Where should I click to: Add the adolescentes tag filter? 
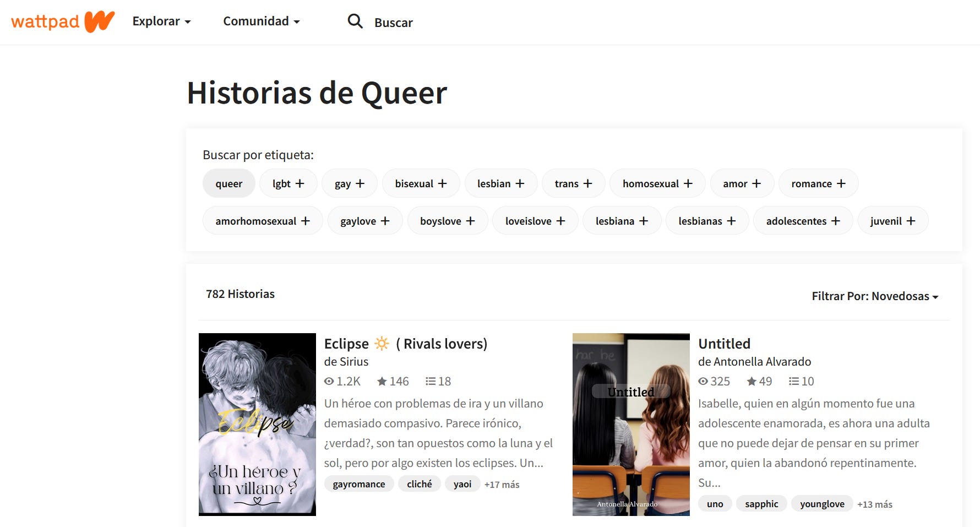(x=803, y=221)
